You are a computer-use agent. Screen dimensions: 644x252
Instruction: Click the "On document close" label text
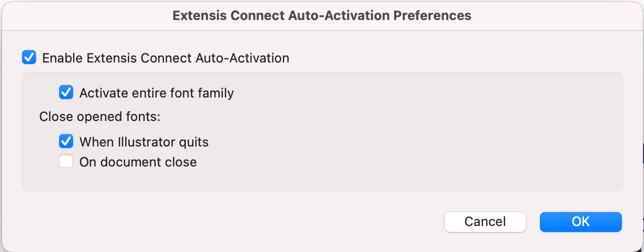(x=138, y=162)
